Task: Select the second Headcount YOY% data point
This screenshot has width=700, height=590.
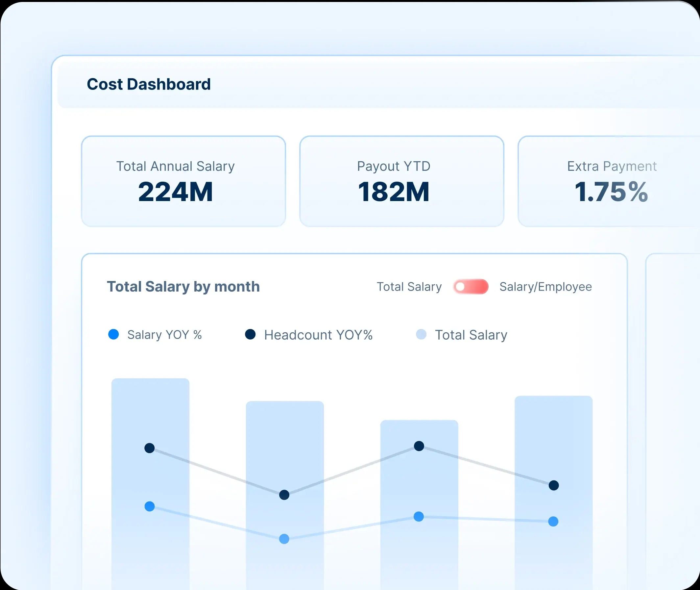Action: [x=284, y=495]
